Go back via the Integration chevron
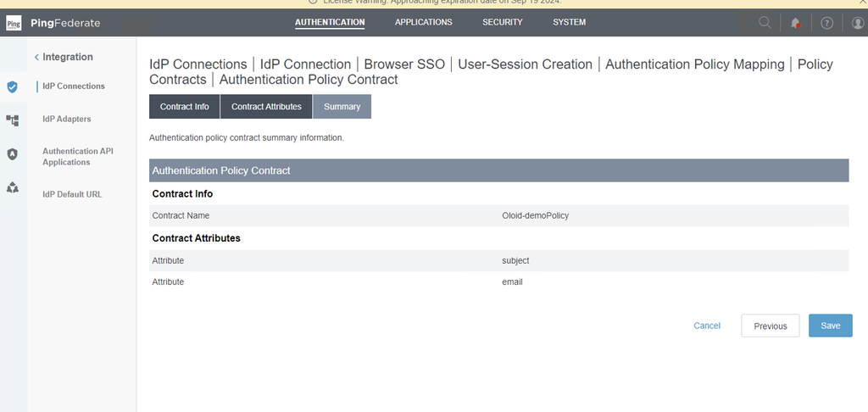Viewport: 868px width, 412px height. [x=36, y=57]
